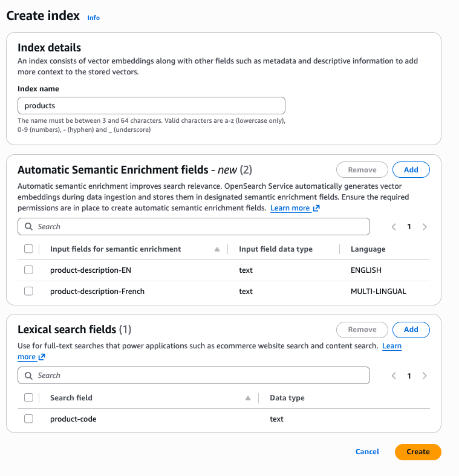Cancel index creation
The height and width of the screenshot is (476, 459).
(x=367, y=452)
